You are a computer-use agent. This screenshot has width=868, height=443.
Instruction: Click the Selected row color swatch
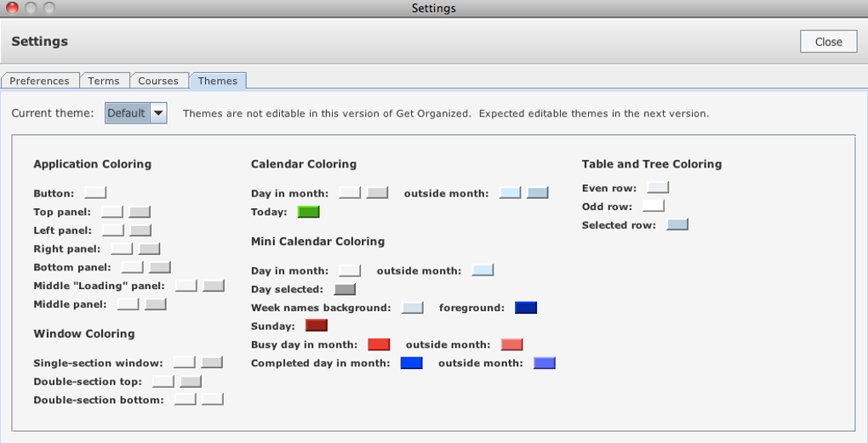[677, 225]
